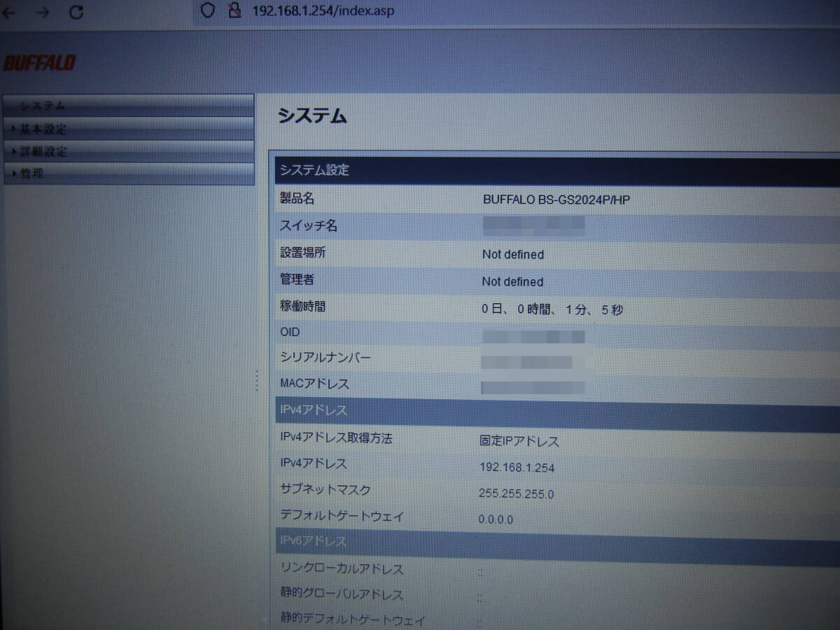
Task: Click the リンクローカルアドレス label
Action: point(342,568)
